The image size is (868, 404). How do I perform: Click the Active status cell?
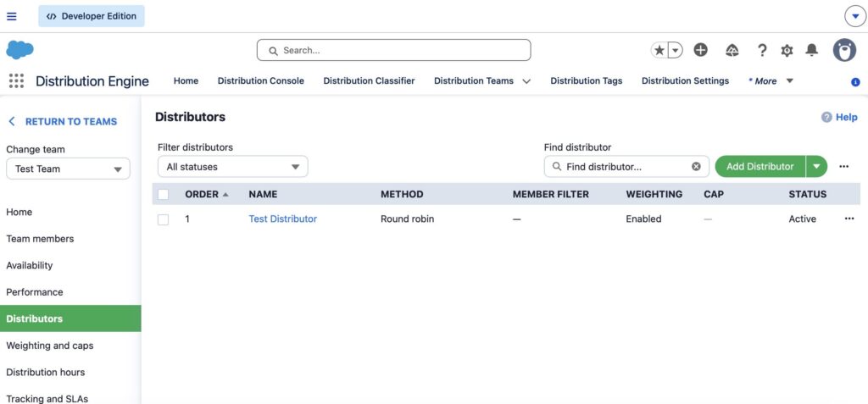click(x=803, y=219)
